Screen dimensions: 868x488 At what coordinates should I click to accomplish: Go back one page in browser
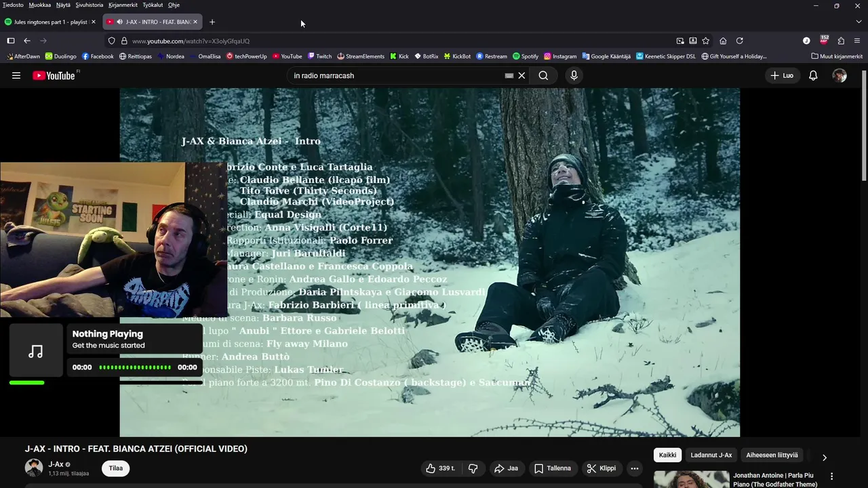[x=27, y=41]
